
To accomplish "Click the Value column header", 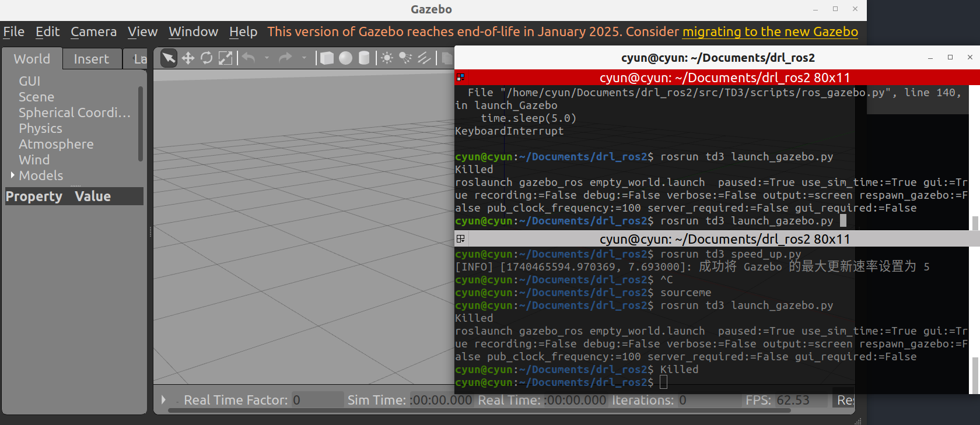I will point(92,196).
